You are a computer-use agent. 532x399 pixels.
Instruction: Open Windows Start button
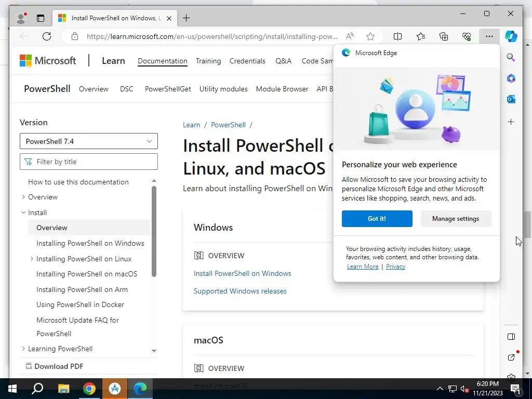point(12,389)
